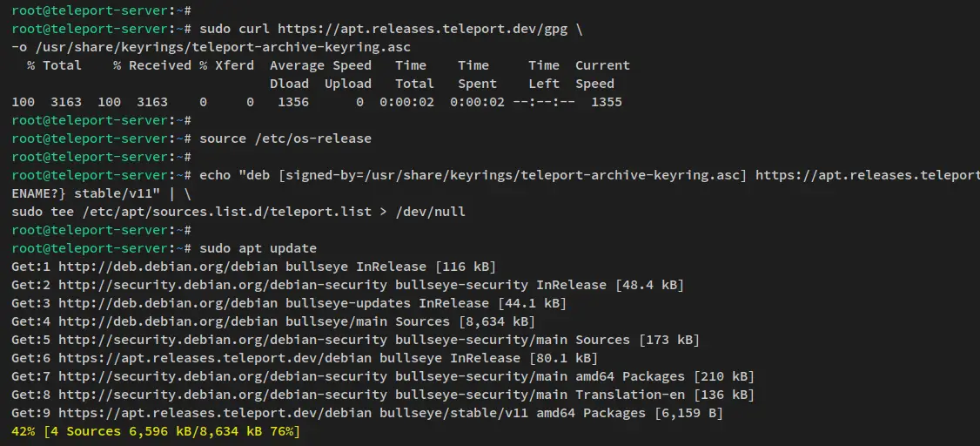Click the Get:8 Translation-en line URL

[x=223, y=395]
